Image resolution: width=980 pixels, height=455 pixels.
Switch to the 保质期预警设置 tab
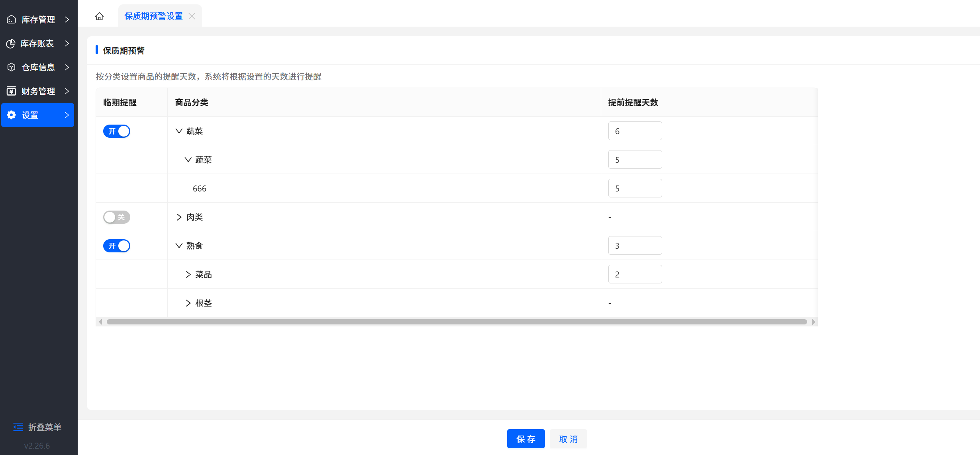pos(153,16)
